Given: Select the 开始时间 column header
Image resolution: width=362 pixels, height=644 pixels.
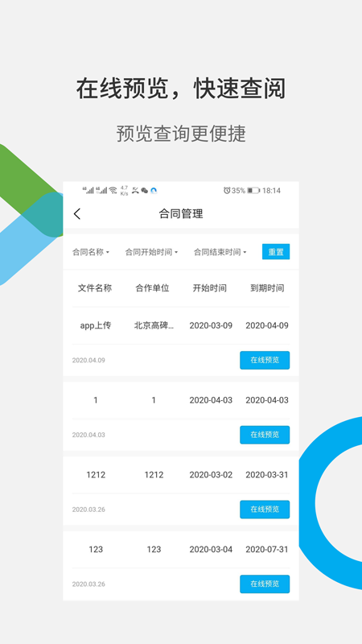Looking at the screenshot, I should (x=210, y=288).
